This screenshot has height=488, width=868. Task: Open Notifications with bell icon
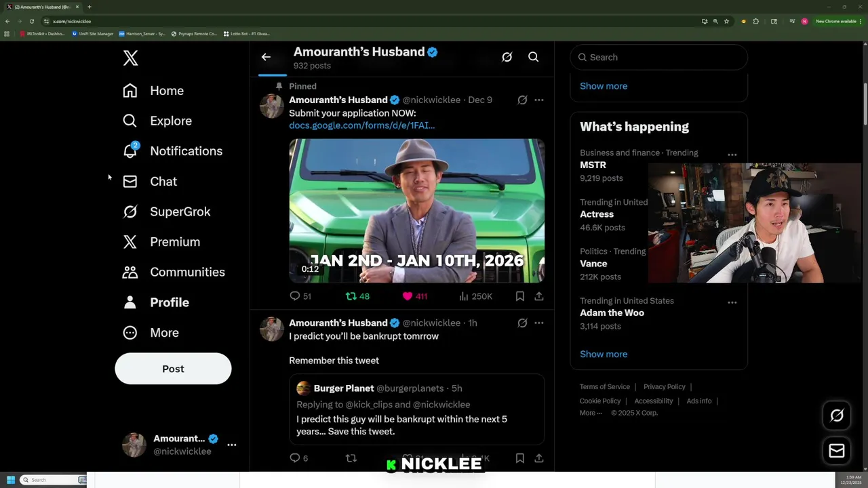[172, 151]
